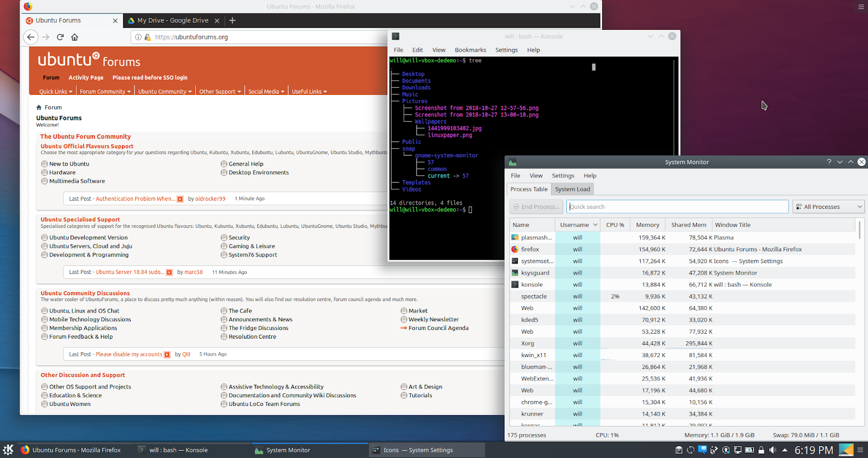Close the My Drive - Google Drive tab
The image size is (868, 458).
pos(217,21)
